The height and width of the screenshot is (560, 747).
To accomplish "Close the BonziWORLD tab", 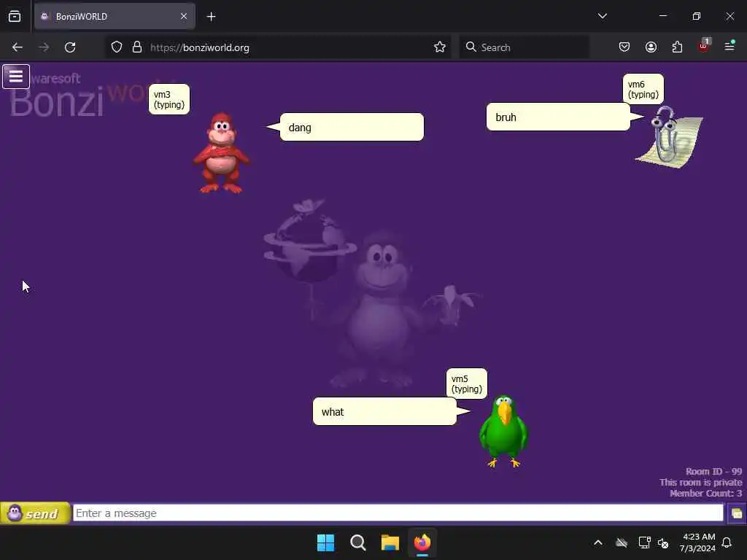I will [183, 16].
